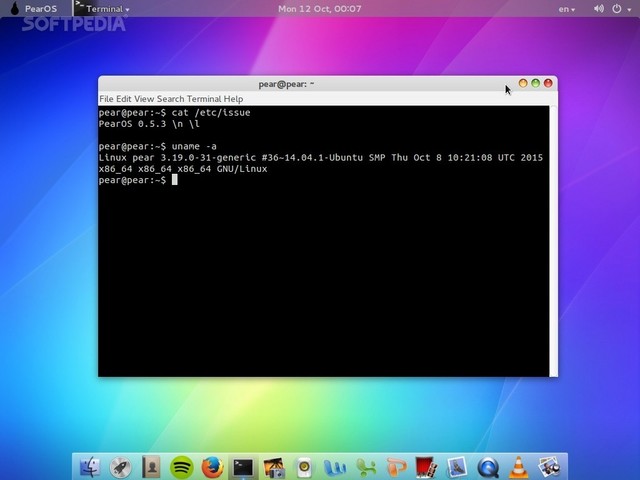
Task: Open Spotify from the dock
Action: pyautogui.click(x=182, y=466)
